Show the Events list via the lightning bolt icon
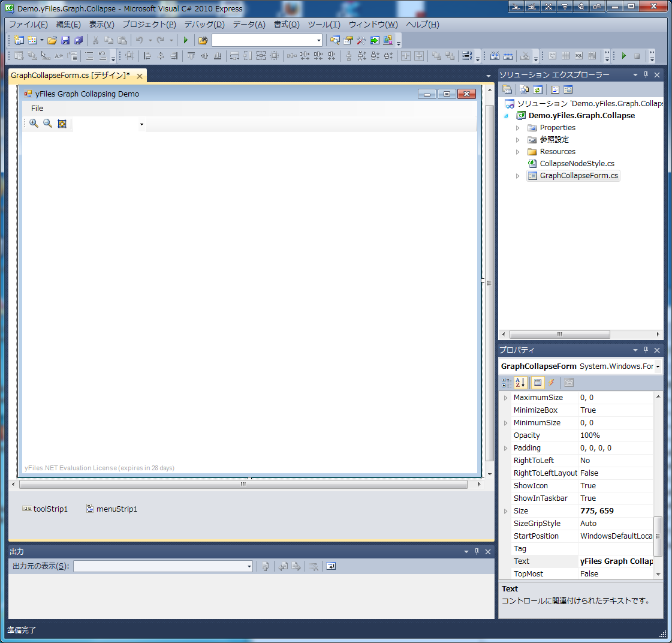This screenshot has height=643, width=672. click(x=551, y=383)
